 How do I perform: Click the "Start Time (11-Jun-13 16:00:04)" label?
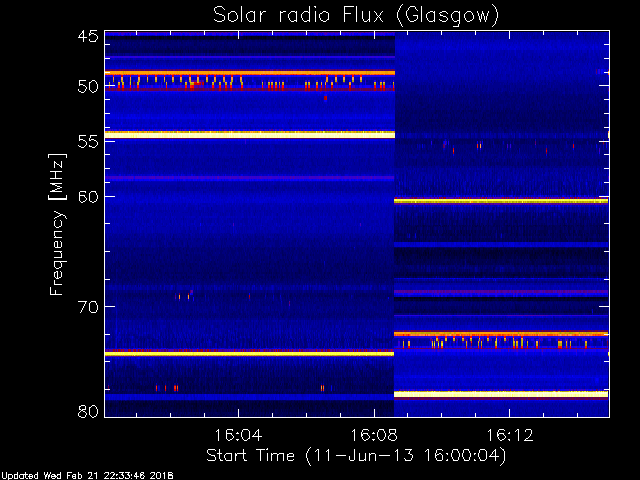pos(356,456)
